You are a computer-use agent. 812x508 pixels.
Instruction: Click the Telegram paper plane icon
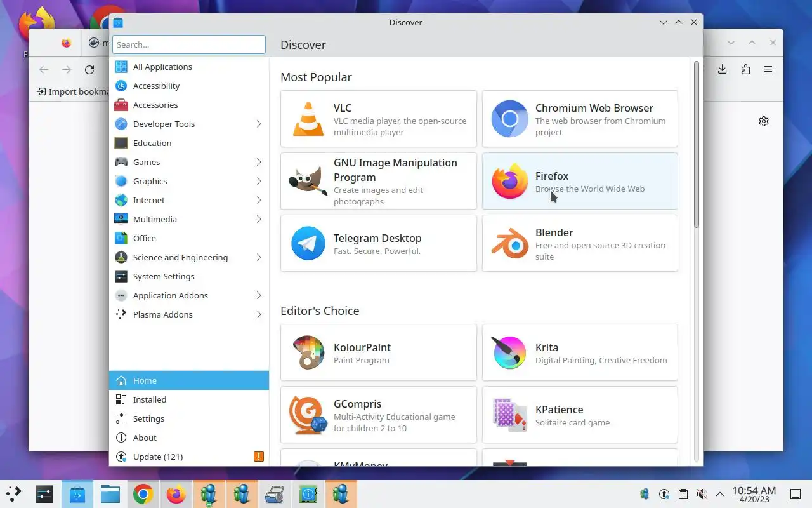[308, 243]
